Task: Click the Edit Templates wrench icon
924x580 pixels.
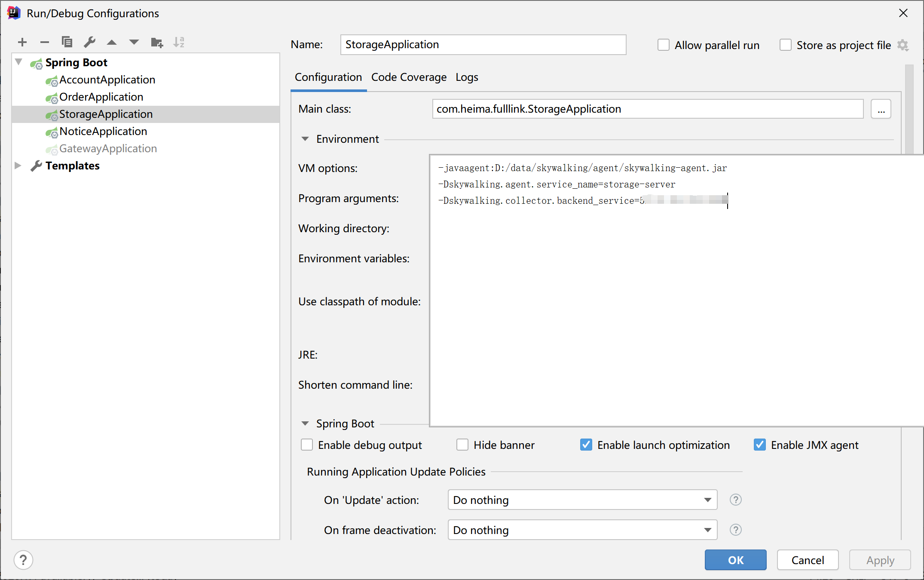Action: (89, 42)
